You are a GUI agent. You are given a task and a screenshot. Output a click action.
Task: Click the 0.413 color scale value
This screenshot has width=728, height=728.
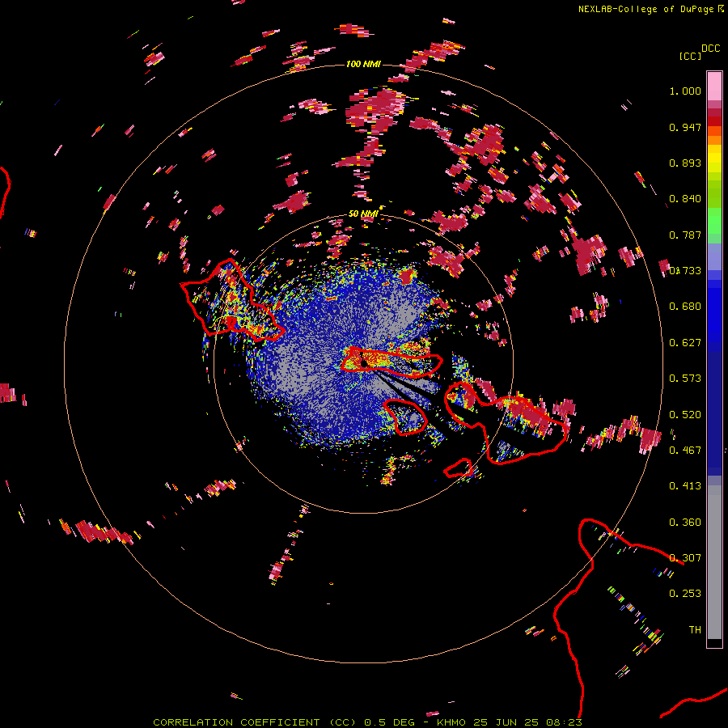685,486
